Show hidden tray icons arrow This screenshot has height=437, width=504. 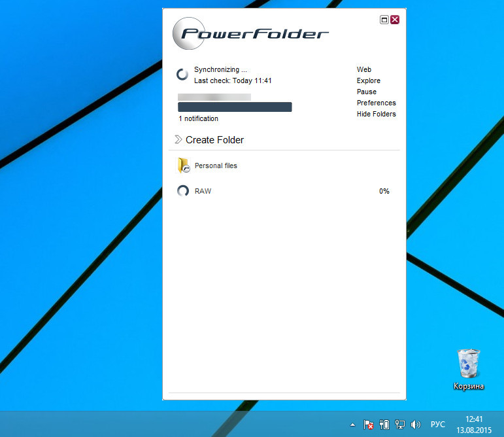pyautogui.click(x=352, y=425)
